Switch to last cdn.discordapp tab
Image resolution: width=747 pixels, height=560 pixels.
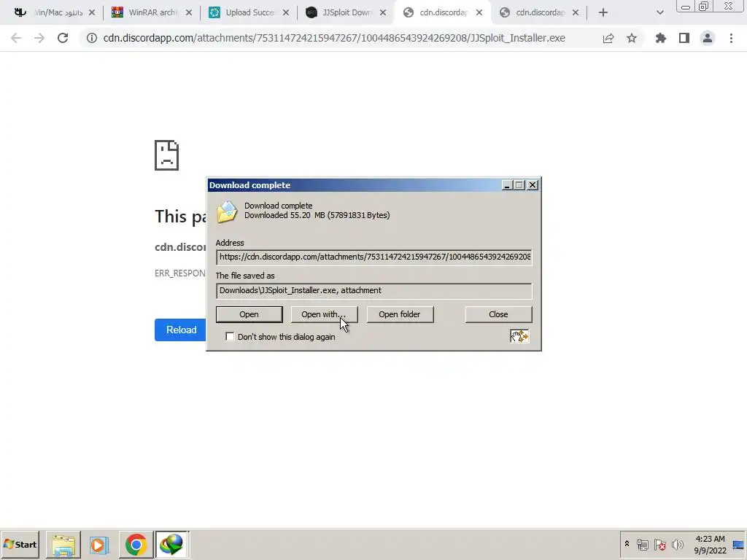(x=538, y=13)
